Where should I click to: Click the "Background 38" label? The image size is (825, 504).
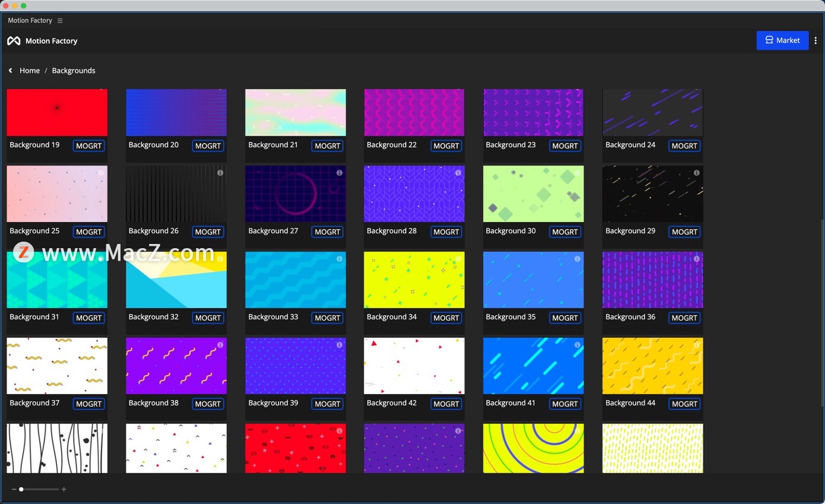pos(154,403)
